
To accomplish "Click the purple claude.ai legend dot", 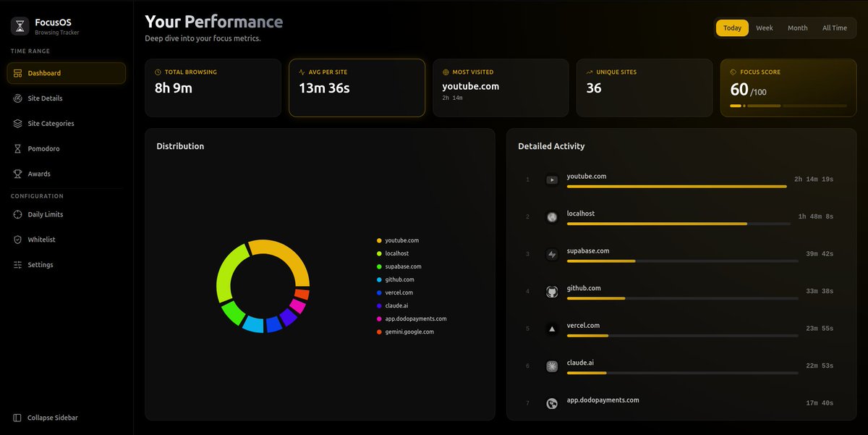I will pyautogui.click(x=379, y=305).
